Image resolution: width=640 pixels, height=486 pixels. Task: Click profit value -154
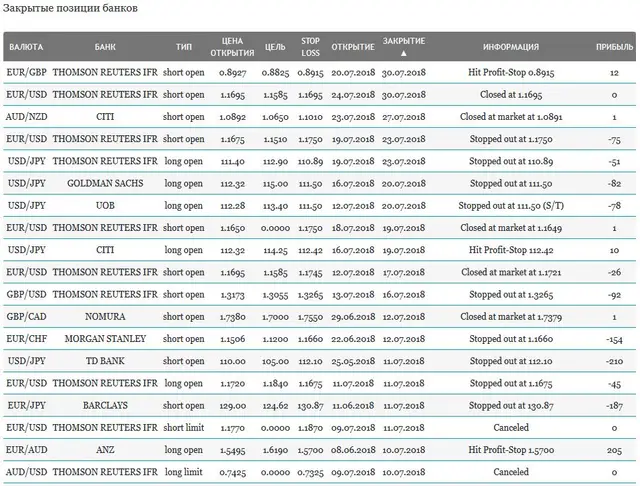(x=614, y=339)
